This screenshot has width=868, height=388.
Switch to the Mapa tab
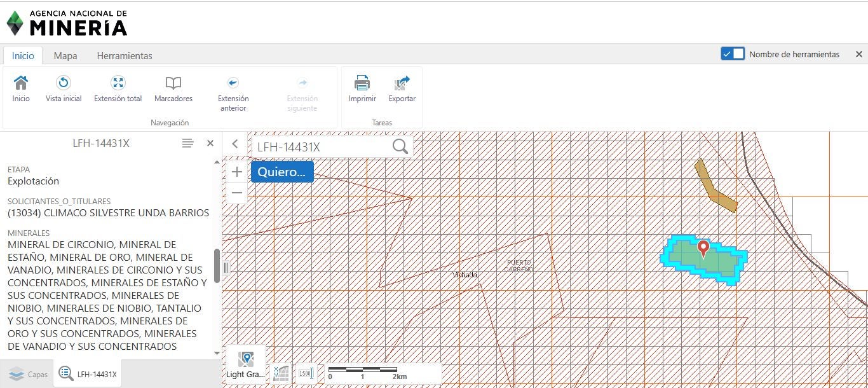coord(65,56)
